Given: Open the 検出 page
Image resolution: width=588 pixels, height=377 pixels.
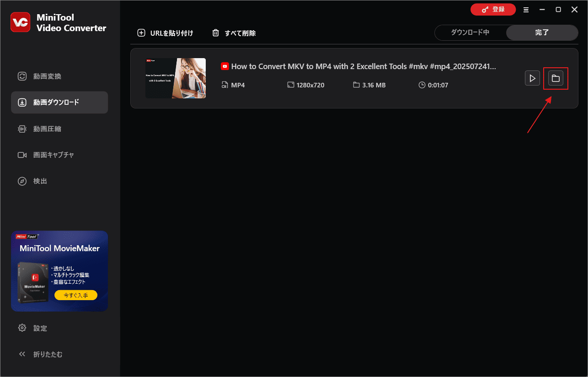Looking at the screenshot, I should coord(59,181).
